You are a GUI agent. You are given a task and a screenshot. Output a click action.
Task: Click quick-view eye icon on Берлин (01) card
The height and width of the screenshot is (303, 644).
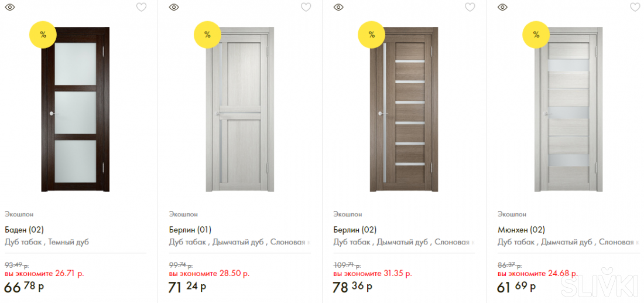(173, 8)
